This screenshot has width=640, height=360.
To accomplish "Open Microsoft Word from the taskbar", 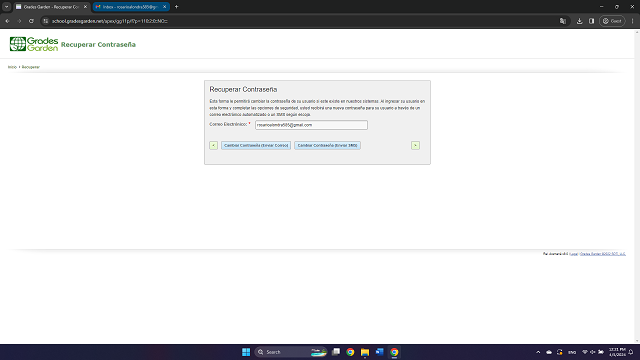I will click(x=380, y=352).
